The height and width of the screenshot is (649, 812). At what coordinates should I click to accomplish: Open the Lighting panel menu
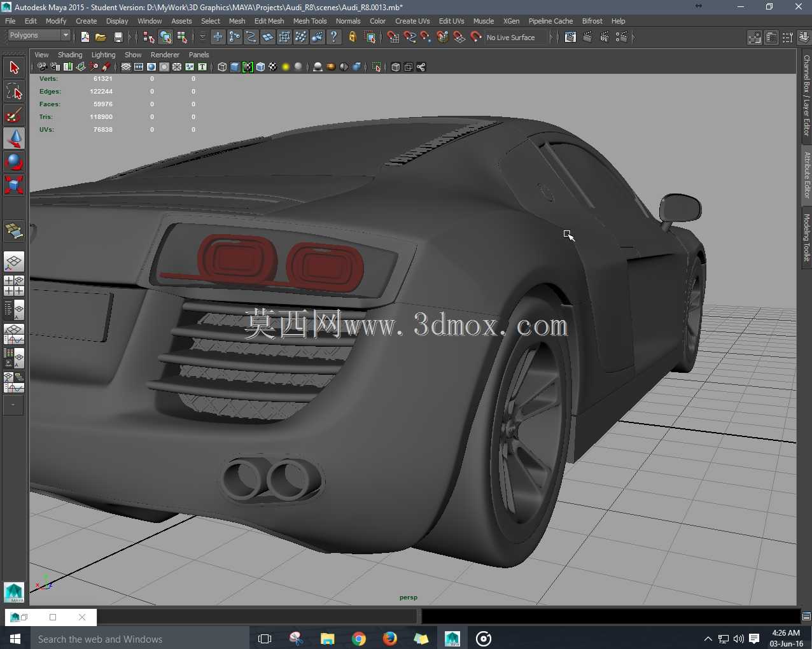point(103,55)
